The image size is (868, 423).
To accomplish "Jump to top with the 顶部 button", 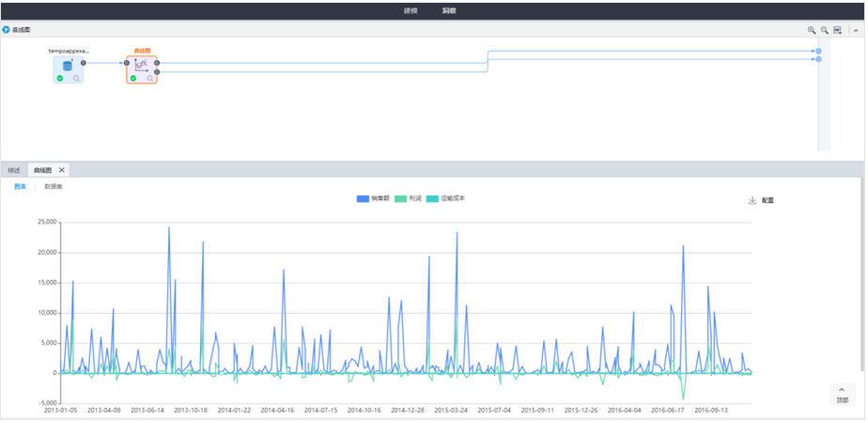I will [842, 395].
